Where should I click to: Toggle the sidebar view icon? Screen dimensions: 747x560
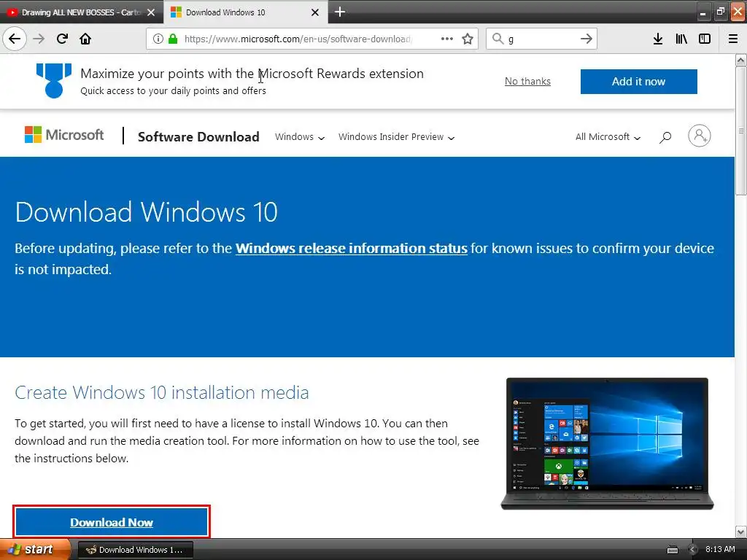click(x=705, y=39)
